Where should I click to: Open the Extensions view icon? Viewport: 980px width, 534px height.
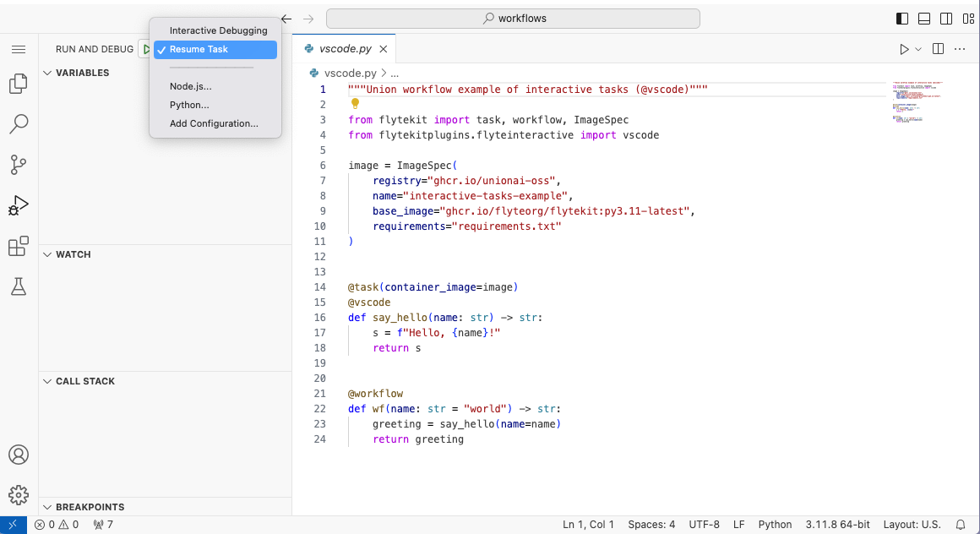[19, 246]
